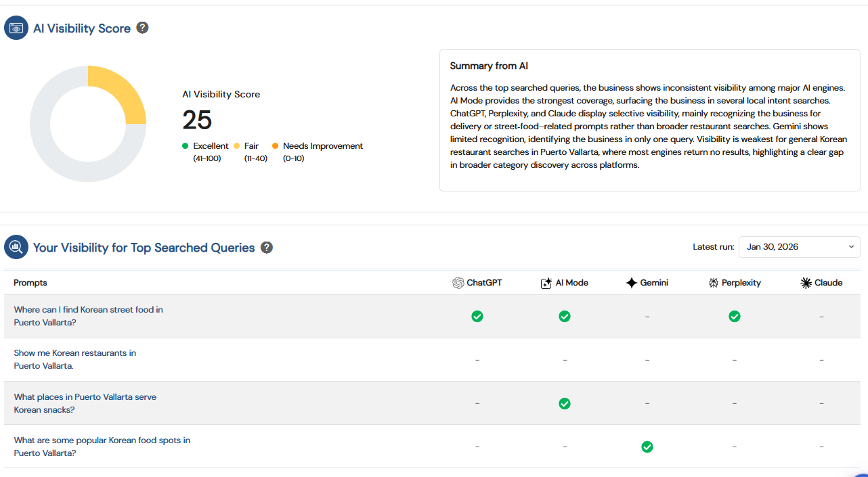Click the ChatGPT logo column header
868x477 pixels.
458,283
